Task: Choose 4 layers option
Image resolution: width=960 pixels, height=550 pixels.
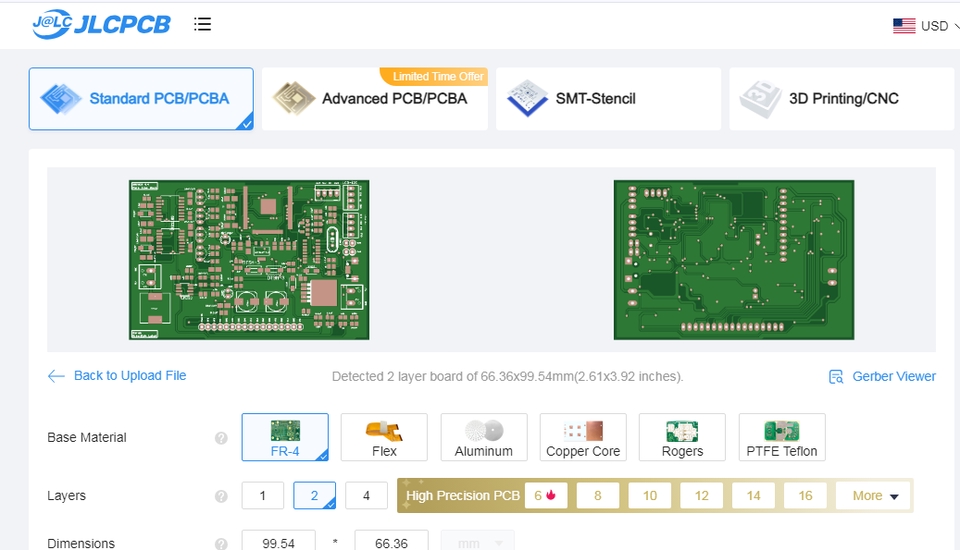Action: click(366, 495)
